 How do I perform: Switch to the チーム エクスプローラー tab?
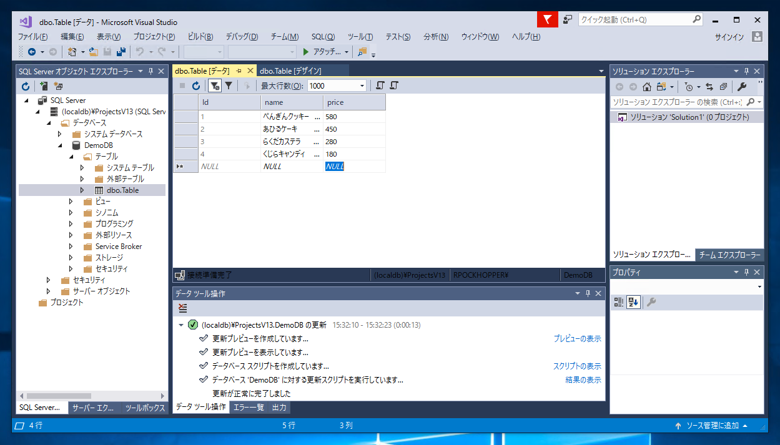[x=729, y=255]
